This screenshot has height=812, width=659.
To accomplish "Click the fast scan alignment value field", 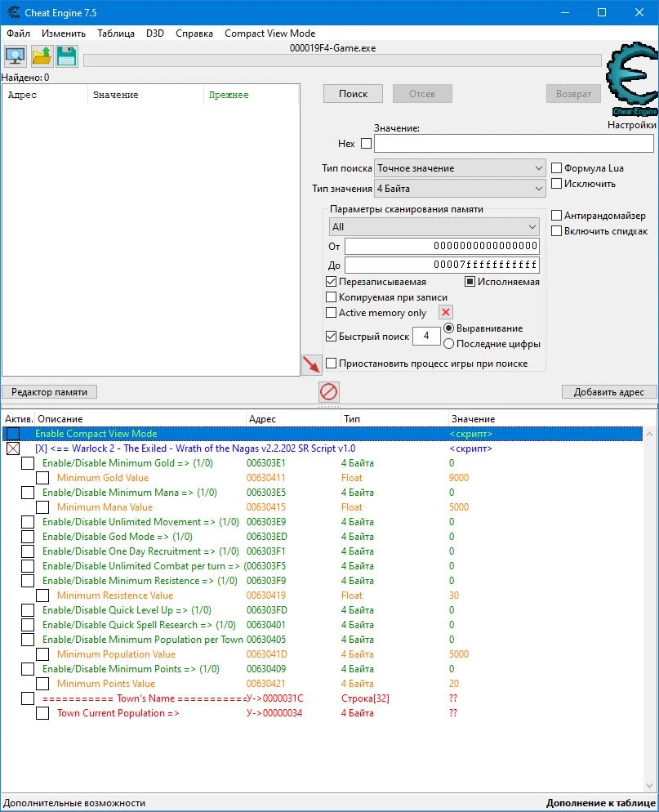I will coord(426,336).
